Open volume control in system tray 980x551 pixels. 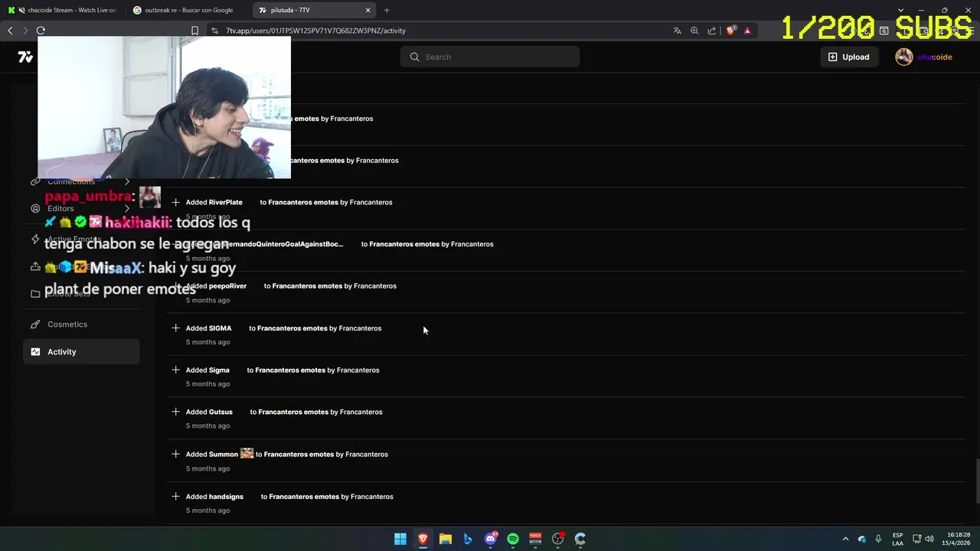(x=929, y=539)
